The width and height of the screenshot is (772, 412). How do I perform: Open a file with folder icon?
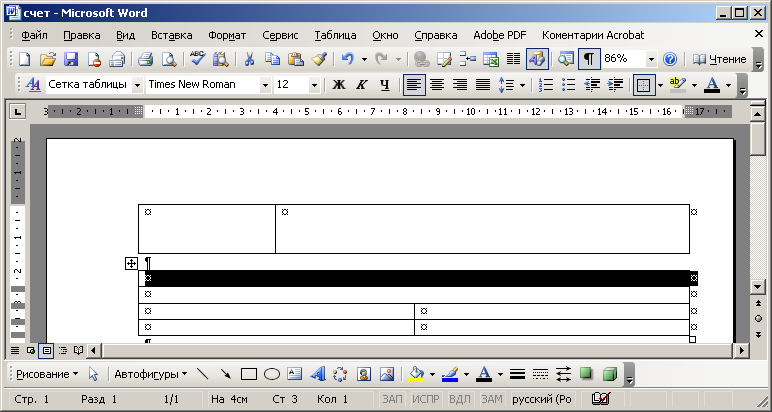tap(48, 60)
